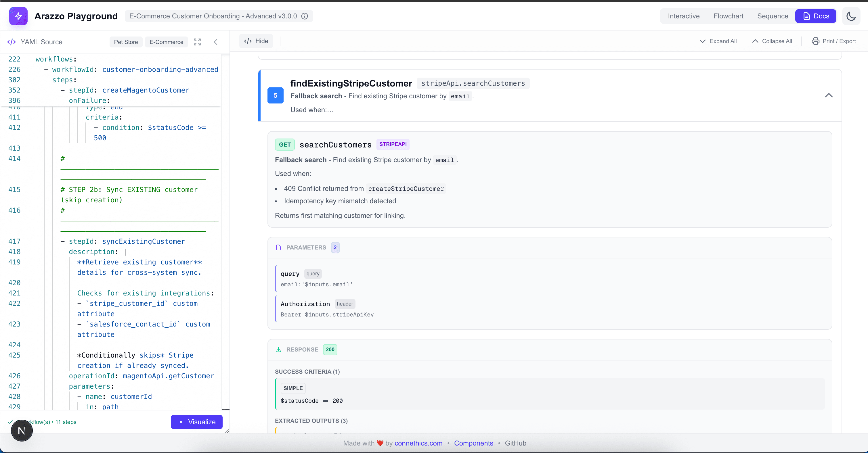The image size is (868, 453).
Task: Switch to the Flowchart view
Action: [x=728, y=16]
